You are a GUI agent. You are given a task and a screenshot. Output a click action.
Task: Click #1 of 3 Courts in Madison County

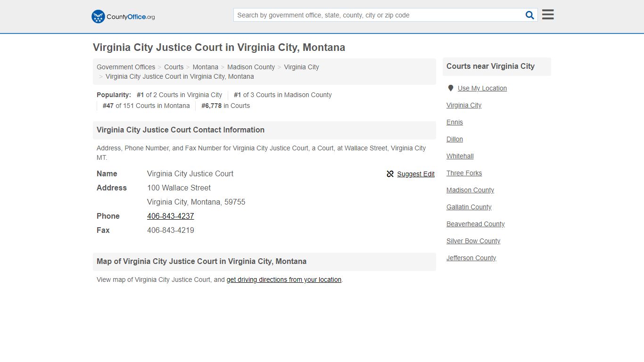pyautogui.click(x=283, y=95)
